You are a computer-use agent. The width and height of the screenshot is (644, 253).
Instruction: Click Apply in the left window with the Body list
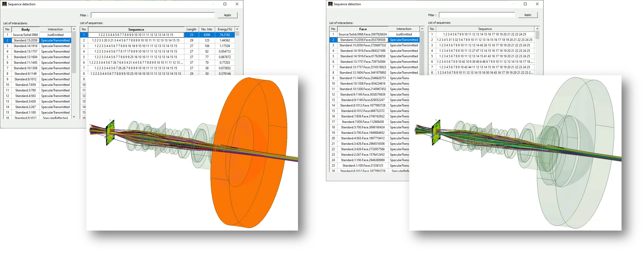pyautogui.click(x=227, y=15)
